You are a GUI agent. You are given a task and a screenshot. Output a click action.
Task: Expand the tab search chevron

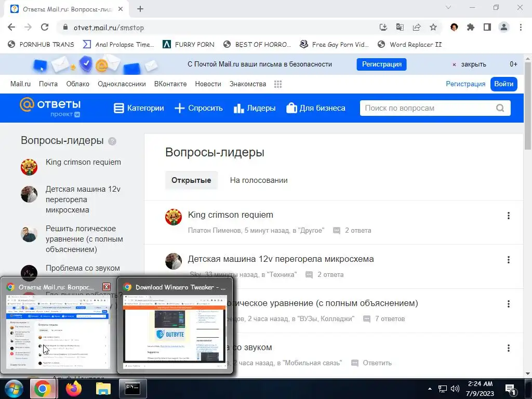click(448, 7)
